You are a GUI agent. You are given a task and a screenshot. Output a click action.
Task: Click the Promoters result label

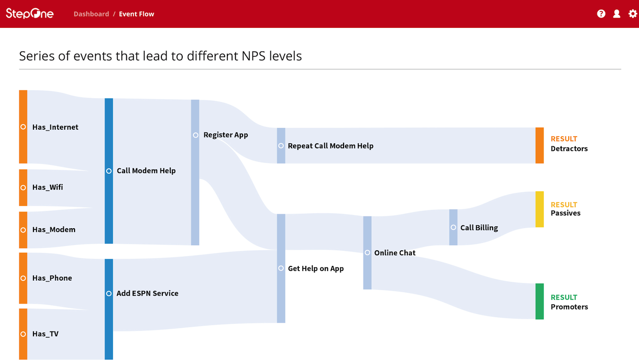[x=569, y=307]
